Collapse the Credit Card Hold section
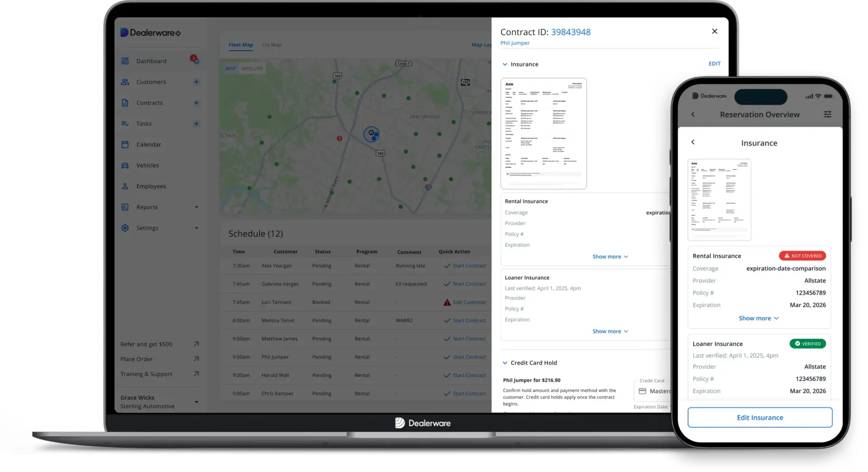The image size is (868, 472). 505,363
